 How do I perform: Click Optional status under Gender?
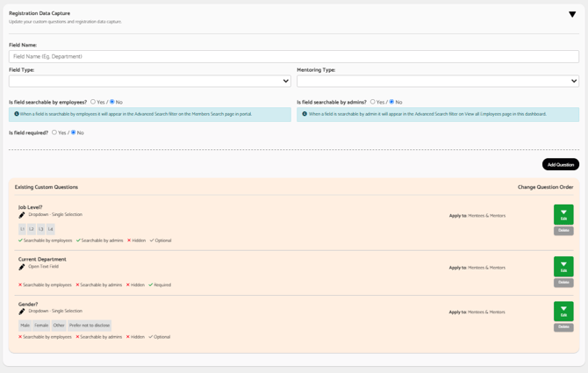(x=160, y=337)
